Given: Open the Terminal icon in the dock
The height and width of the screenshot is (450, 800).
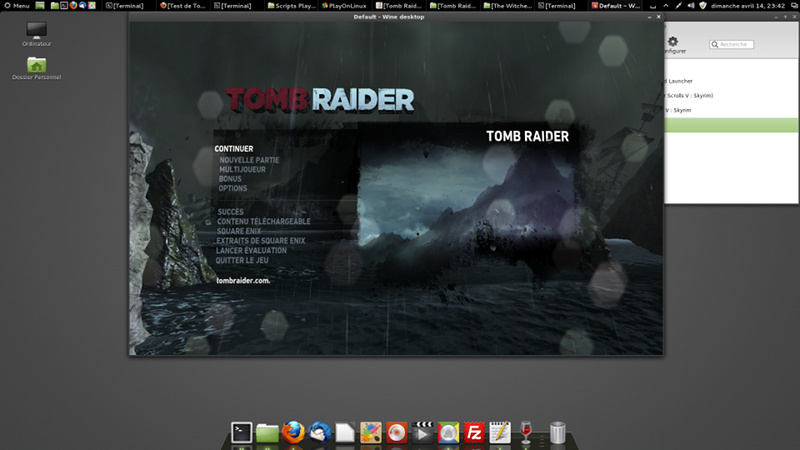Looking at the screenshot, I should point(241,433).
